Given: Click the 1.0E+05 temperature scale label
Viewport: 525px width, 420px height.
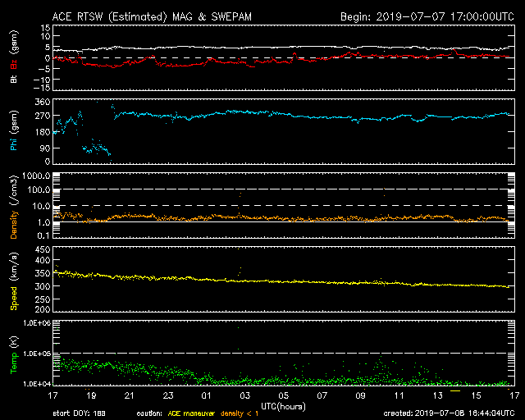Looking at the screenshot, I should (37, 354).
